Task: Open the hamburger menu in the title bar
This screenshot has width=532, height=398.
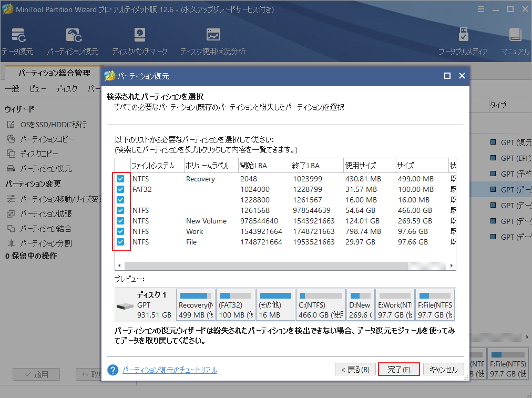Action: coord(482,9)
